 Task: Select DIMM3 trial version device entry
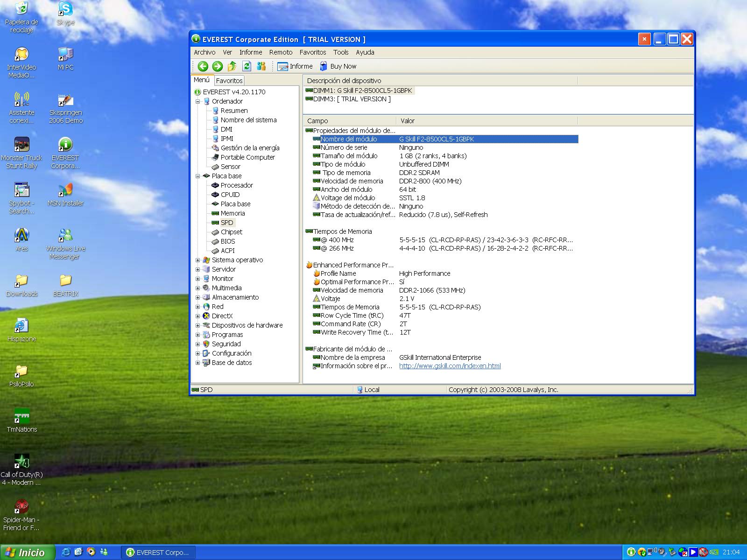click(352, 99)
